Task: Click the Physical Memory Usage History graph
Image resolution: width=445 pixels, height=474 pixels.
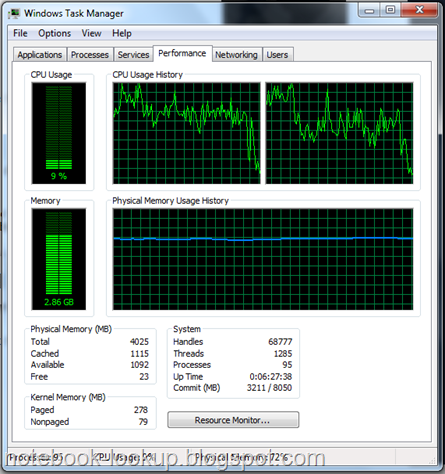Action: point(263,259)
